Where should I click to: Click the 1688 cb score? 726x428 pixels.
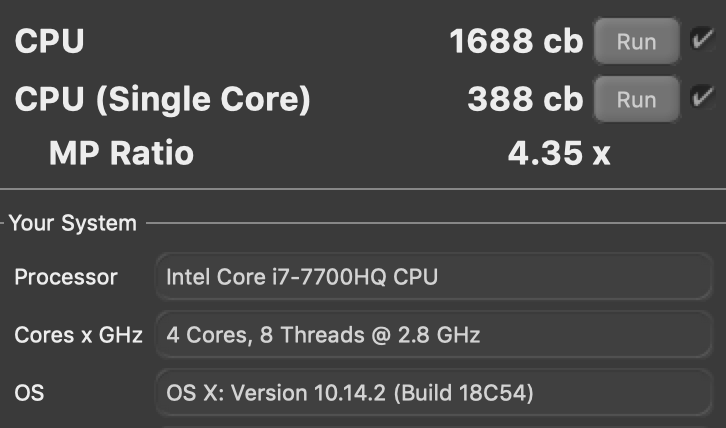click(x=515, y=42)
